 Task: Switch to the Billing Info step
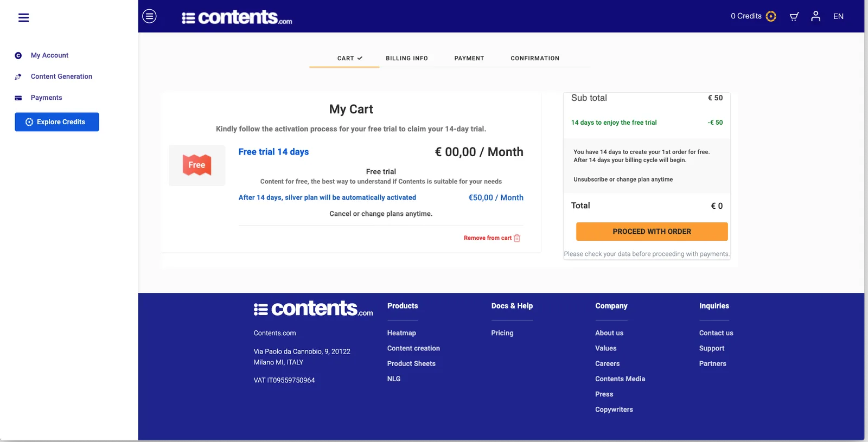(407, 59)
